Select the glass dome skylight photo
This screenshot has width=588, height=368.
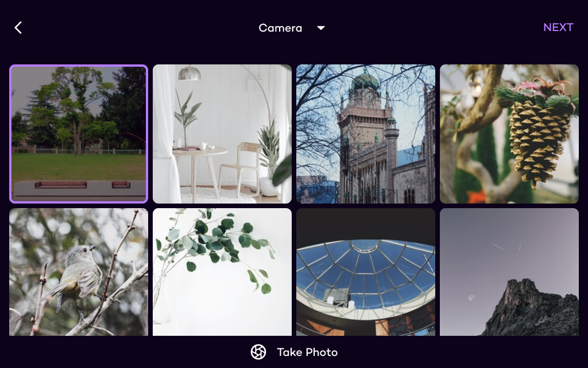(366, 271)
